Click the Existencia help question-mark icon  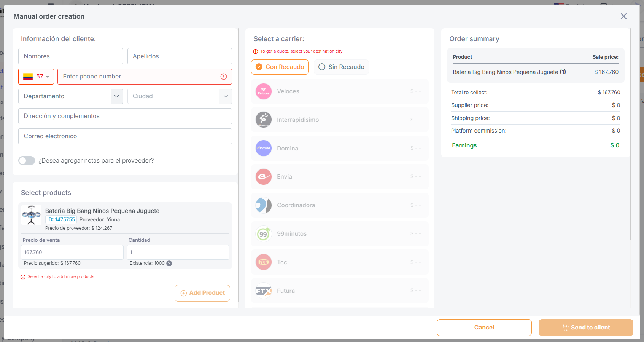169,263
